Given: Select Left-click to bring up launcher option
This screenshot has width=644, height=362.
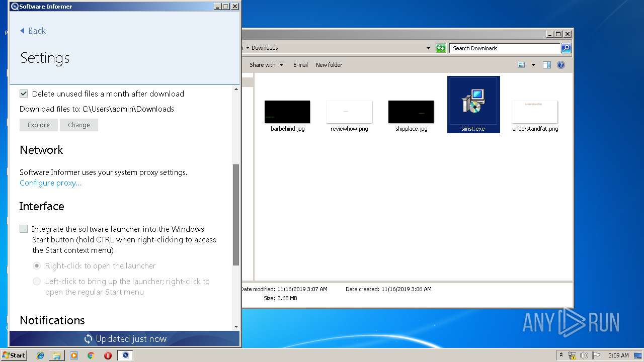Looking at the screenshot, I should [37, 282].
